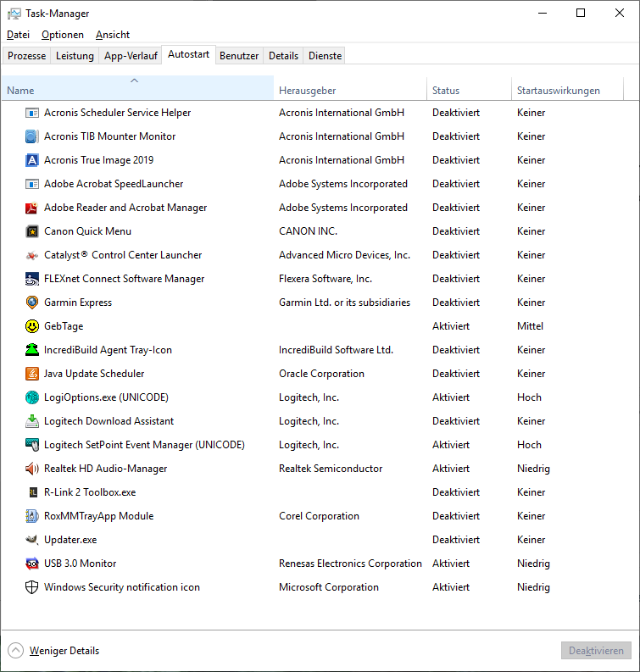Viewport: 640px width, 672px height.
Task: Open the Optionen menu
Action: coord(63,35)
